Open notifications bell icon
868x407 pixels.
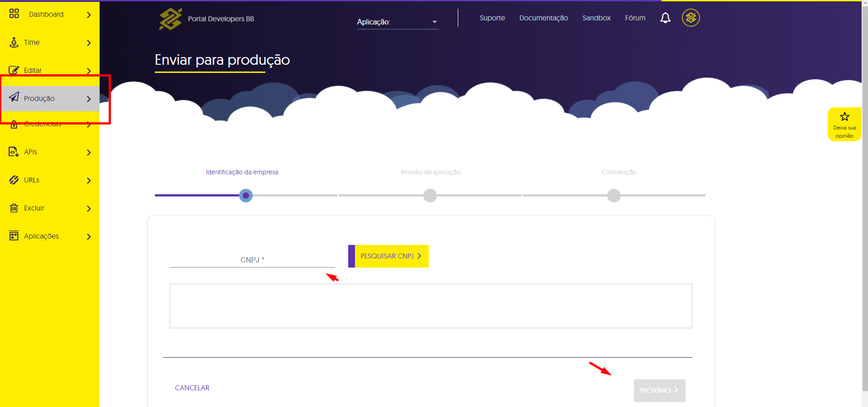[665, 18]
